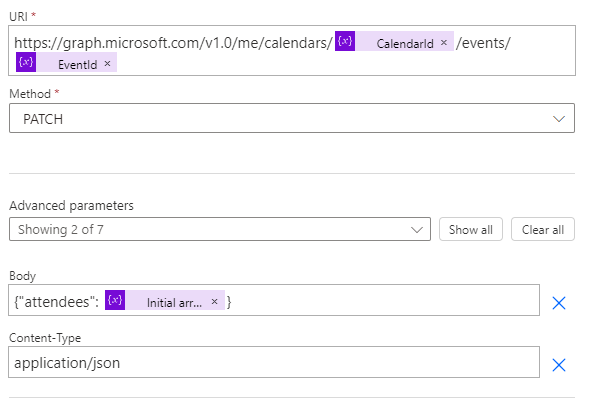Click the graph.microsoft.com URL text
Image resolution: width=592 pixels, height=406 pixels.
click(173, 43)
